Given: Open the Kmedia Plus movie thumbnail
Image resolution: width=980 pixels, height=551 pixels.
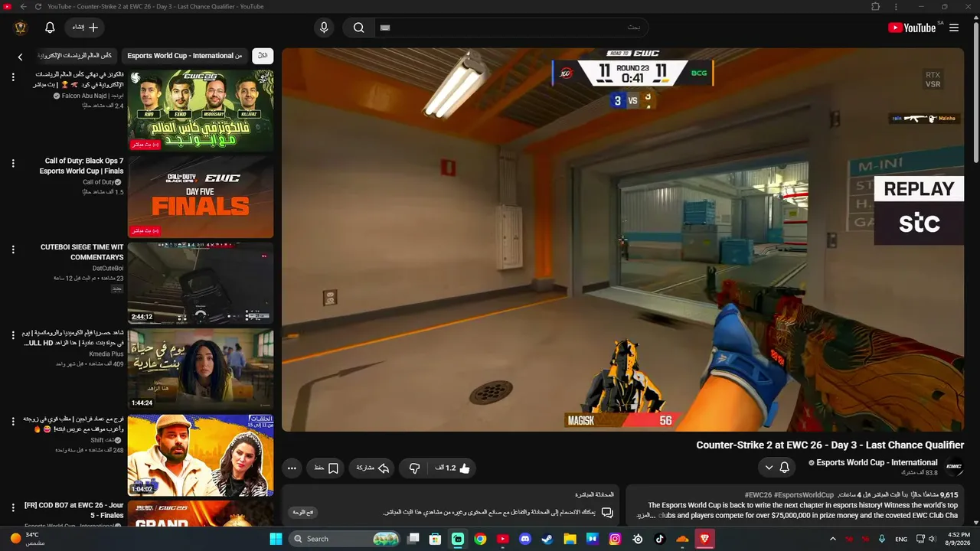Looking at the screenshot, I should pyautogui.click(x=201, y=369).
